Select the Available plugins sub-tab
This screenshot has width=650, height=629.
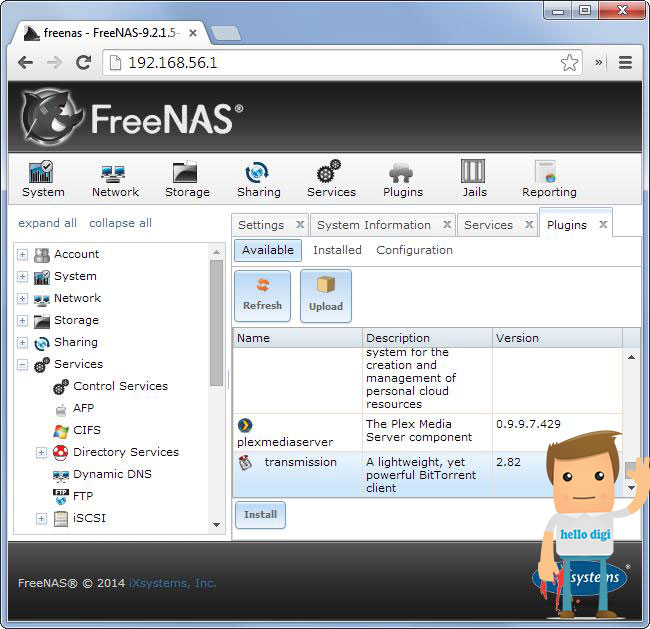268,250
